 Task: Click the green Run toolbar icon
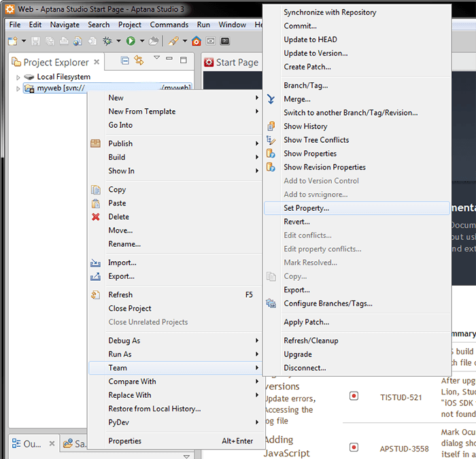131,41
